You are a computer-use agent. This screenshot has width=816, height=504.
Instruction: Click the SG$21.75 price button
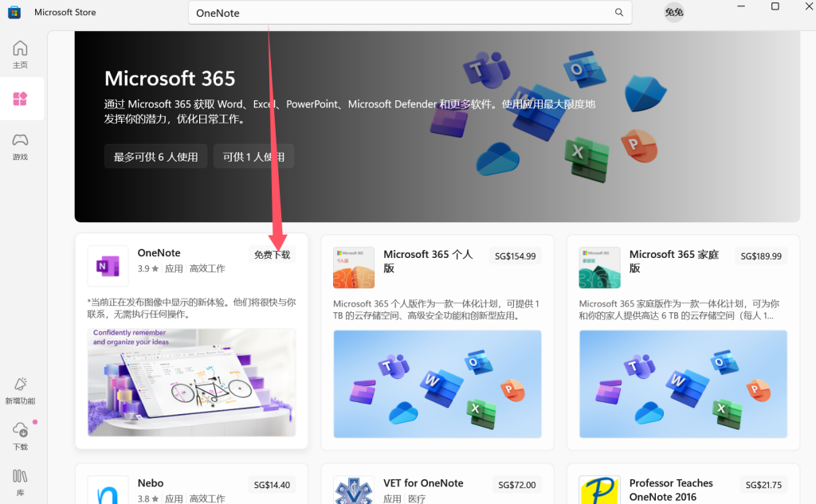coord(763,485)
